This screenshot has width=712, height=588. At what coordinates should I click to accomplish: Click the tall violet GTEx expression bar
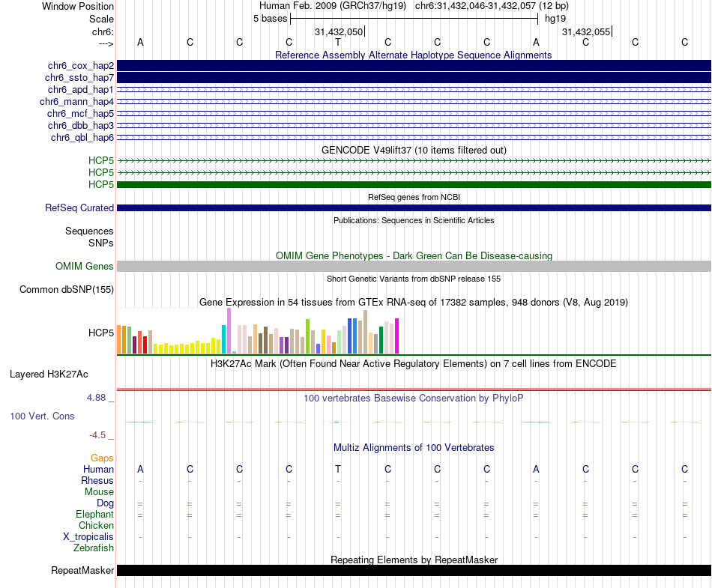229,331
